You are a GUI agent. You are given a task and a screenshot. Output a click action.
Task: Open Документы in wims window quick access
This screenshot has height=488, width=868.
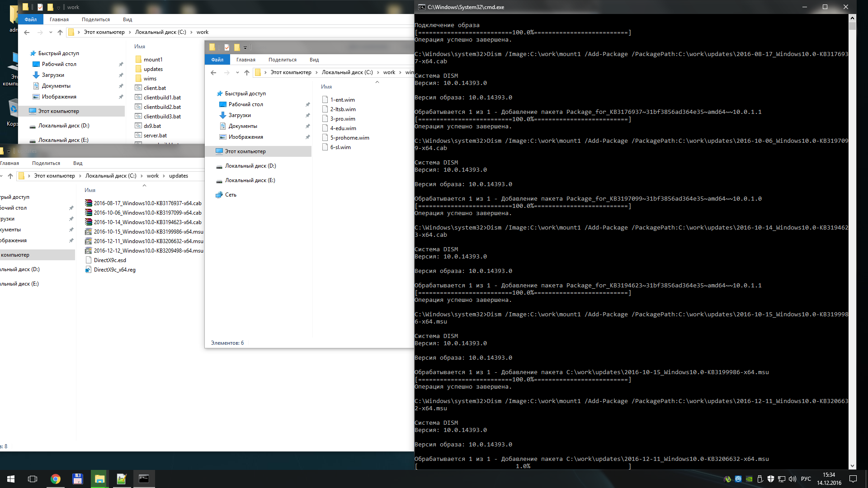[238, 126]
